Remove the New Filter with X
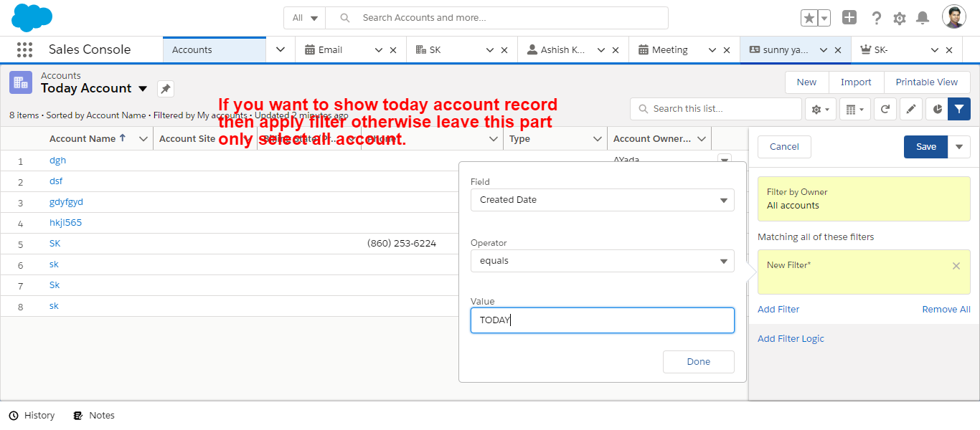The image size is (980, 430). click(956, 266)
